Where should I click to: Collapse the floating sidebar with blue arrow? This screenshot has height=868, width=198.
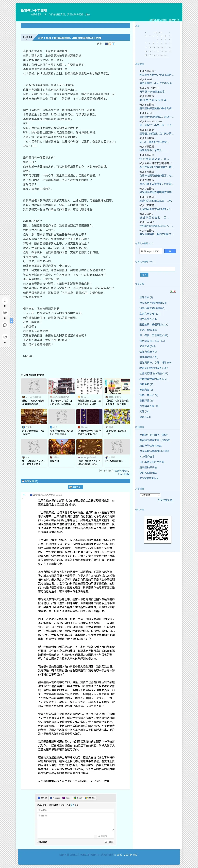point(12,321)
